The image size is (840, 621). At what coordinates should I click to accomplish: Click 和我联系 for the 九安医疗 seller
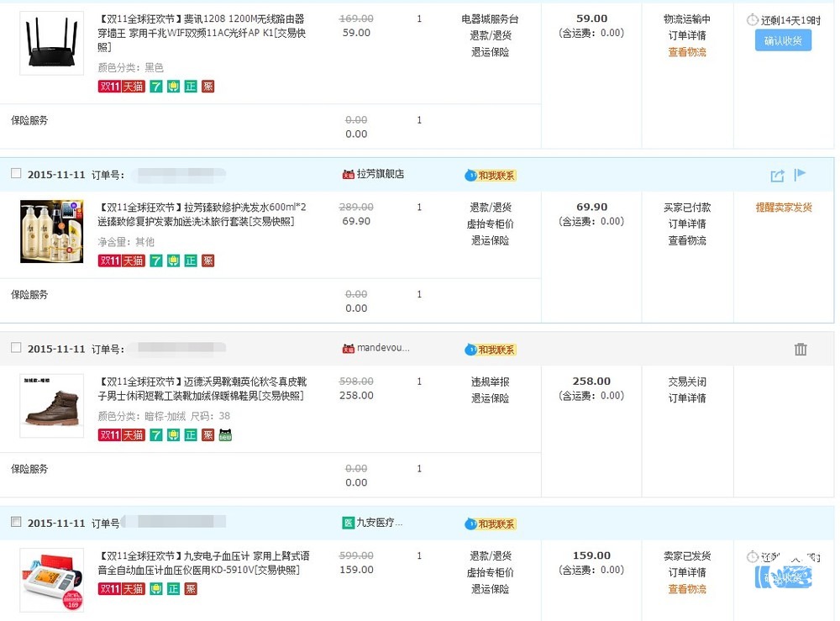pyautogui.click(x=491, y=524)
